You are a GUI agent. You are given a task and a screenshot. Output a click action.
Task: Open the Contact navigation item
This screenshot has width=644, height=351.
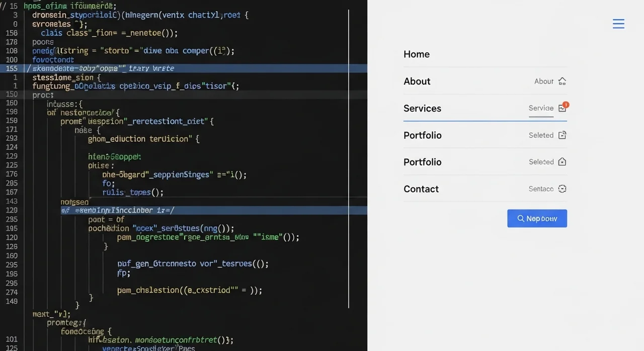421,189
